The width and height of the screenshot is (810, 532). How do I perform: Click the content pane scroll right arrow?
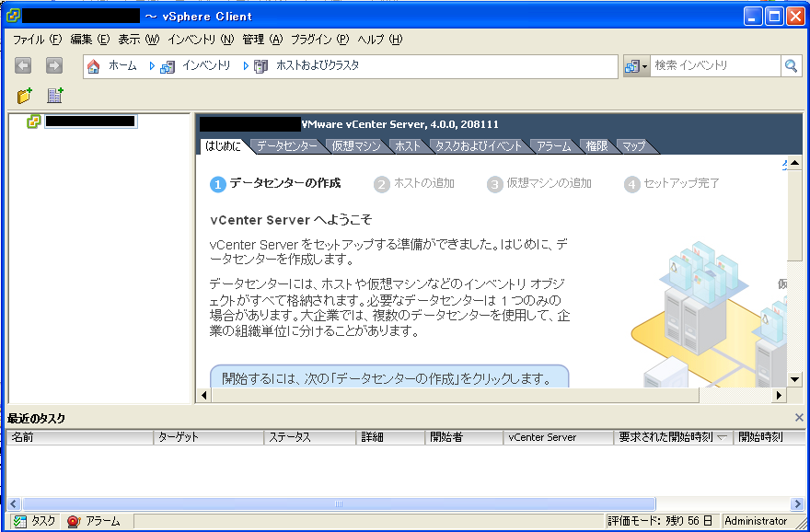pyautogui.click(x=779, y=395)
